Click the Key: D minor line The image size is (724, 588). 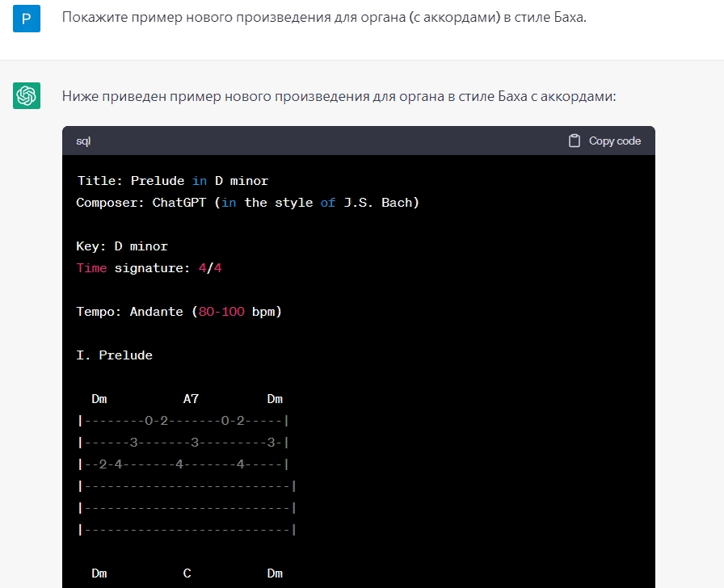[122, 246]
